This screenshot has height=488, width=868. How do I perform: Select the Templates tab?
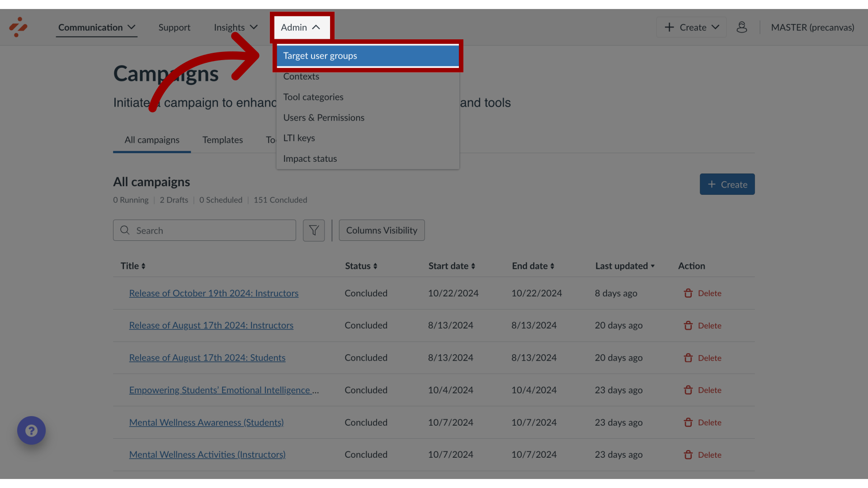tap(222, 140)
